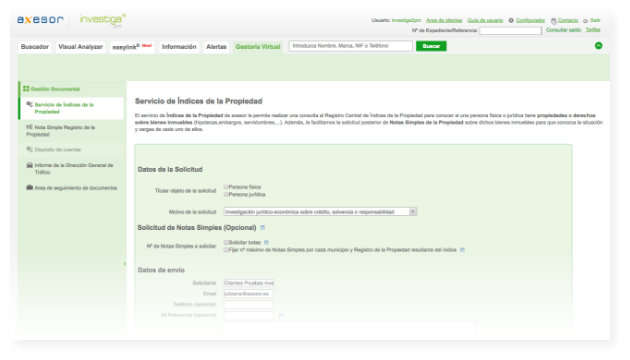Click the Nombre, Marca, NIF search field
Viewport: 630px width, 360px height.
[350, 46]
